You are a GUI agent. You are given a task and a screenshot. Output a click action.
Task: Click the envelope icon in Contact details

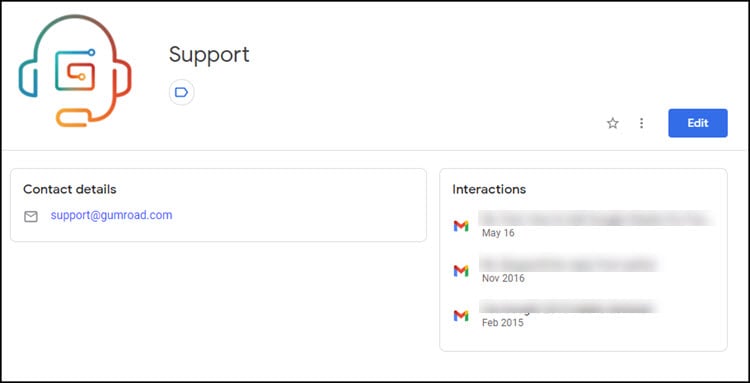(x=31, y=217)
